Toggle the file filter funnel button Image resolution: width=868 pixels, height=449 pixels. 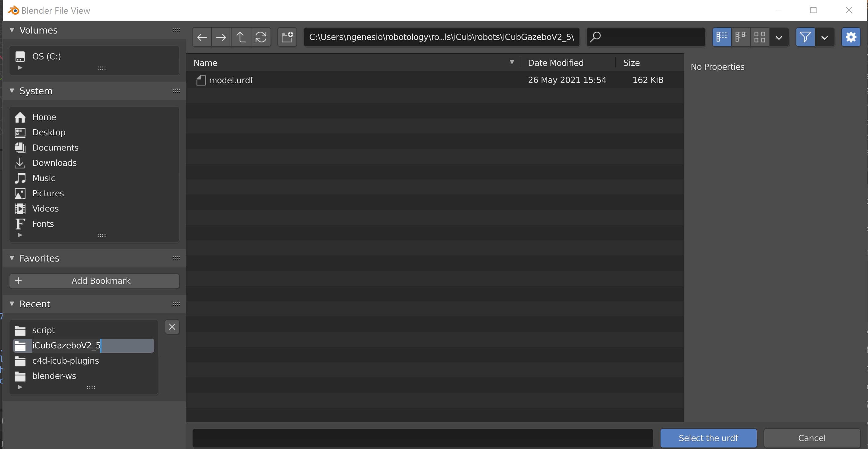pos(805,37)
